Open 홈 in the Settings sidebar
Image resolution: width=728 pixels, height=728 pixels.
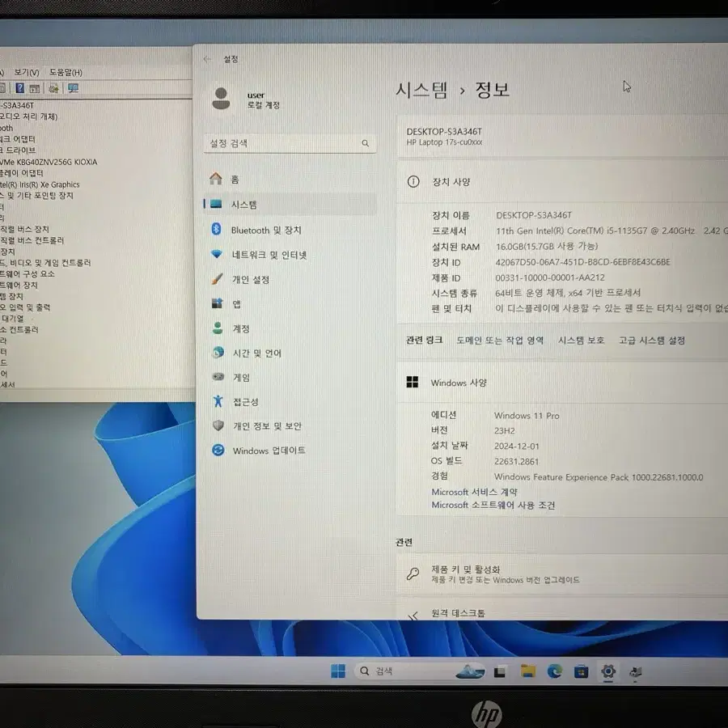coord(290,180)
